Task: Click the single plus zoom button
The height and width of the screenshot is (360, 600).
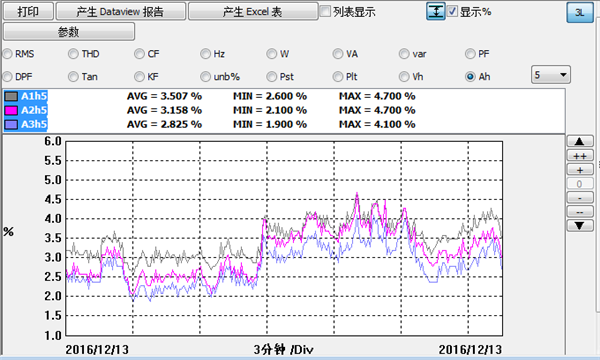Action: pos(580,170)
